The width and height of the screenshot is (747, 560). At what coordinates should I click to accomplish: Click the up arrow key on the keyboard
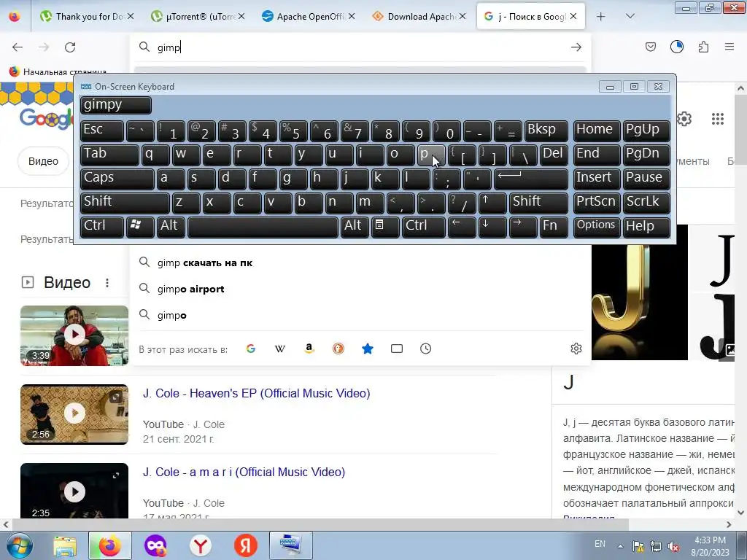[x=492, y=203]
